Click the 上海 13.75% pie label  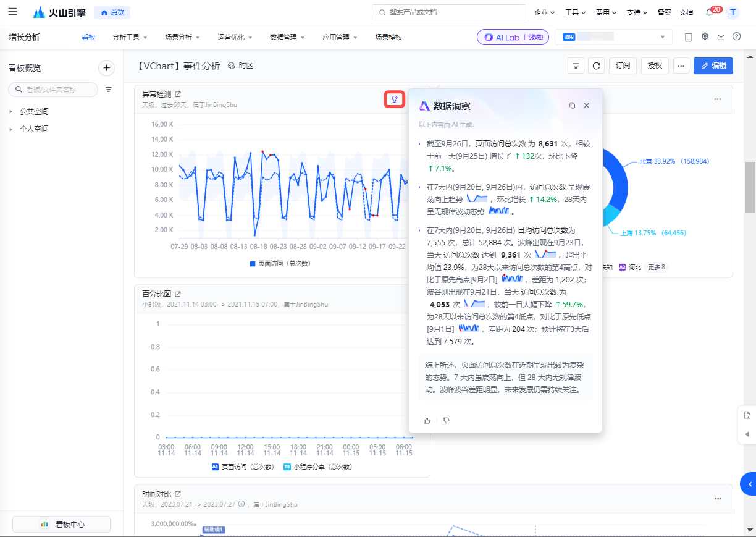coord(653,233)
